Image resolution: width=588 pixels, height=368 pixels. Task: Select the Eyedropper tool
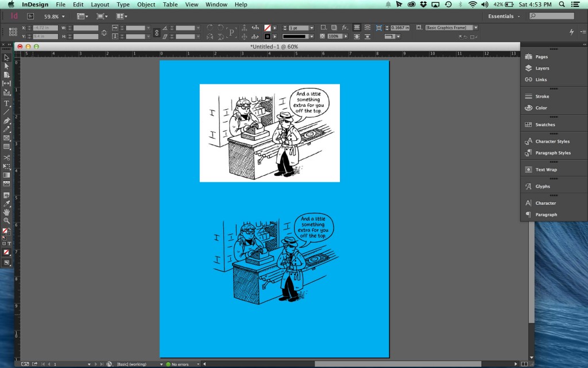point(6,204)
